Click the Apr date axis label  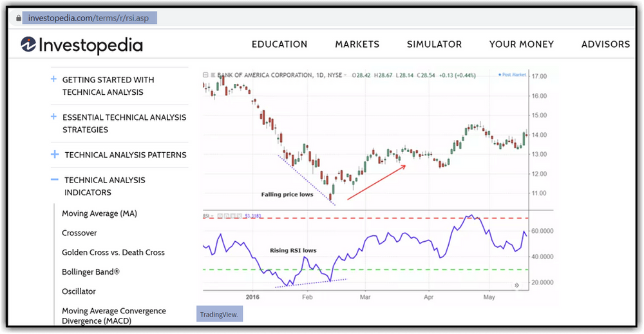[428, 297]
